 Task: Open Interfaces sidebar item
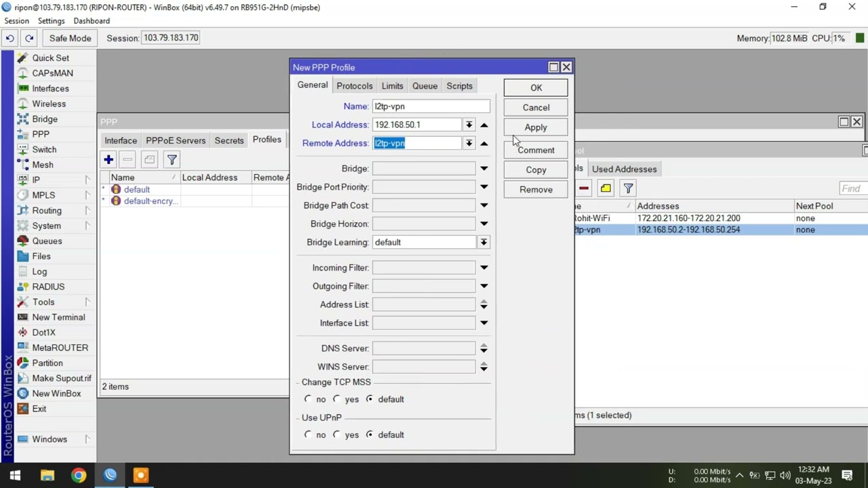(x=50, y=88)
